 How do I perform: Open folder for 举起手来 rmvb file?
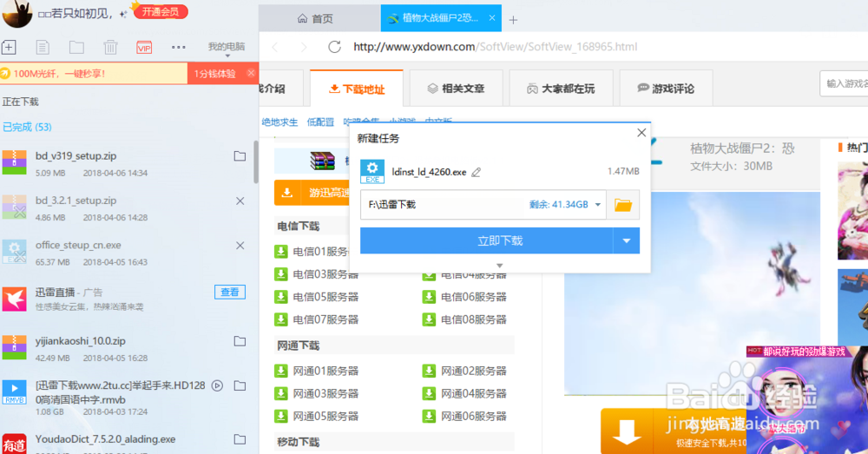[240, 385]
